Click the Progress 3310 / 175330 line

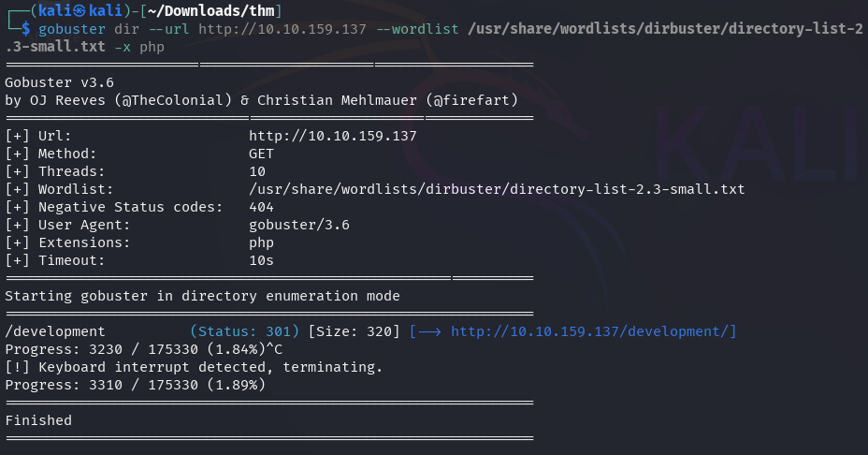pos(135,385)
